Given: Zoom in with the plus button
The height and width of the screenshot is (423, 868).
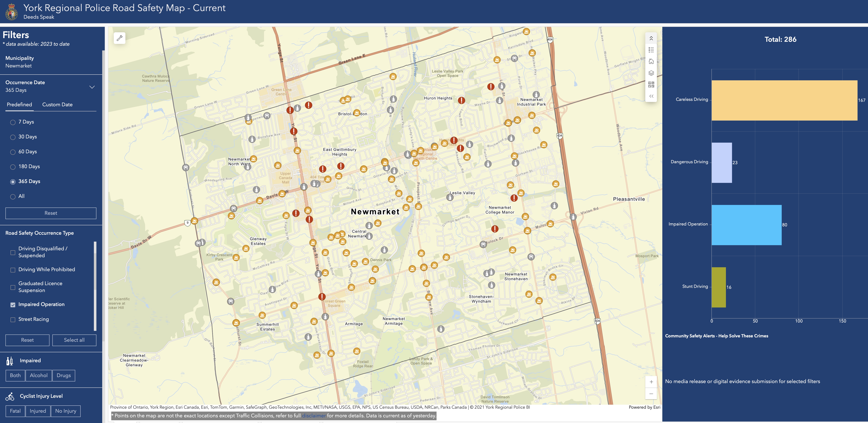Looking at the screenshot, I should tap(651, 382).
